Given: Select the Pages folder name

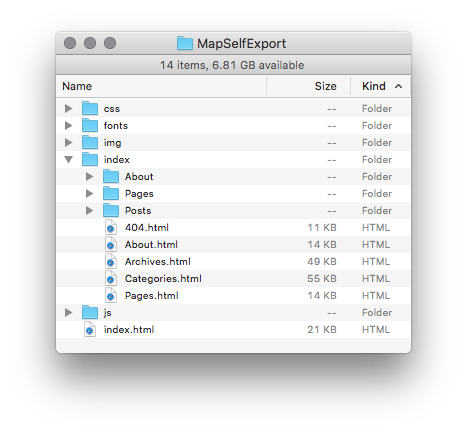Looking at the screenshot, I should [139, 194].
